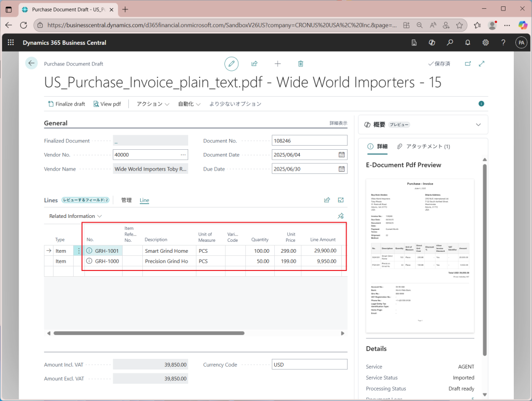
Task: Maximize the Lines section
Action: pos(341,200)
